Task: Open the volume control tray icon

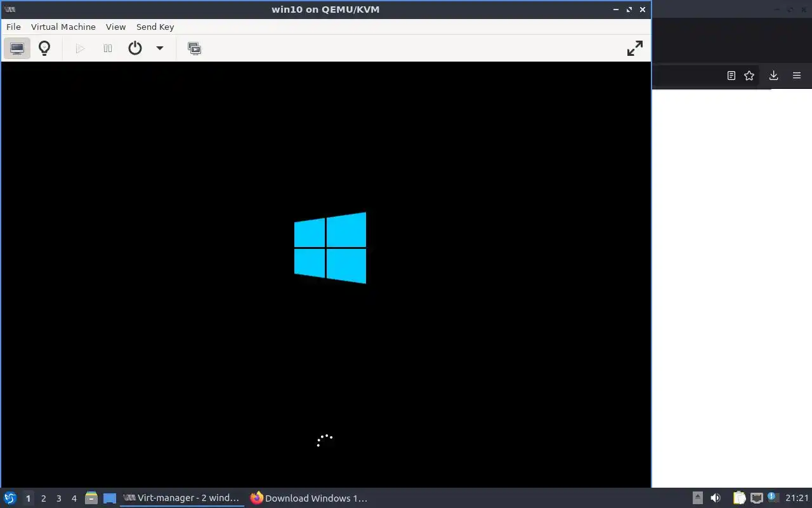Action: point(716,498)
